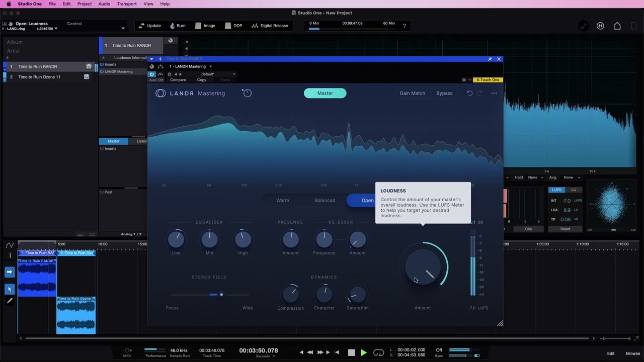Open the LANDR history clock icon
644x362 pixels.
[247, 93]
